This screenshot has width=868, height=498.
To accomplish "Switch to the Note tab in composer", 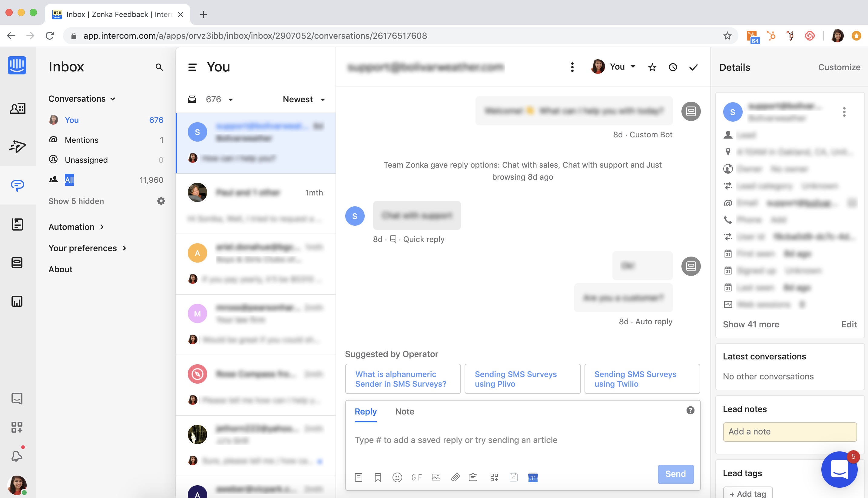I will (405, 411).
